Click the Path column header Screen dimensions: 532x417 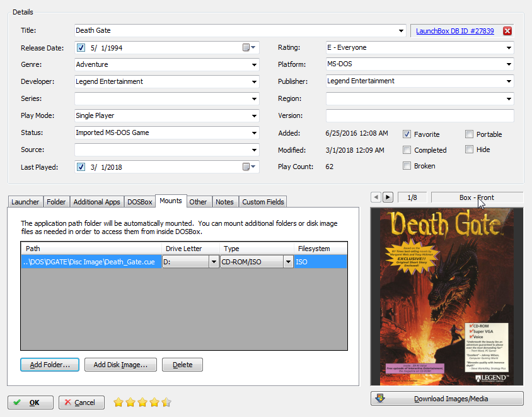point(91,249)
